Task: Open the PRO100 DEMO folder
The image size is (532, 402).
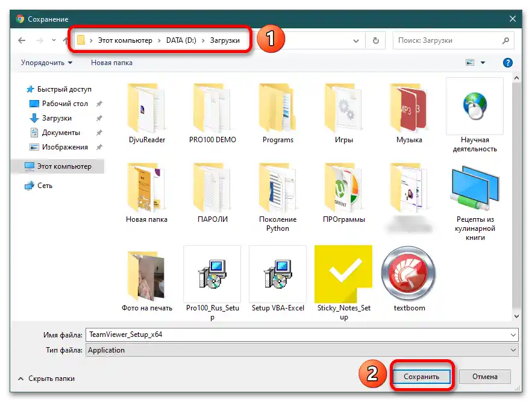Action: coord(213,113)
